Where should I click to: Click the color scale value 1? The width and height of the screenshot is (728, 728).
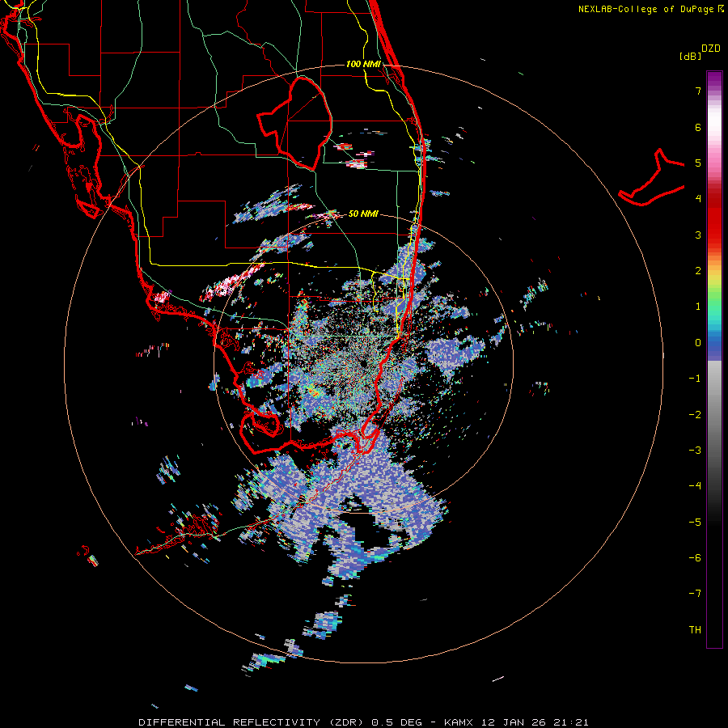pyautogui.click(x=698, y=307)
